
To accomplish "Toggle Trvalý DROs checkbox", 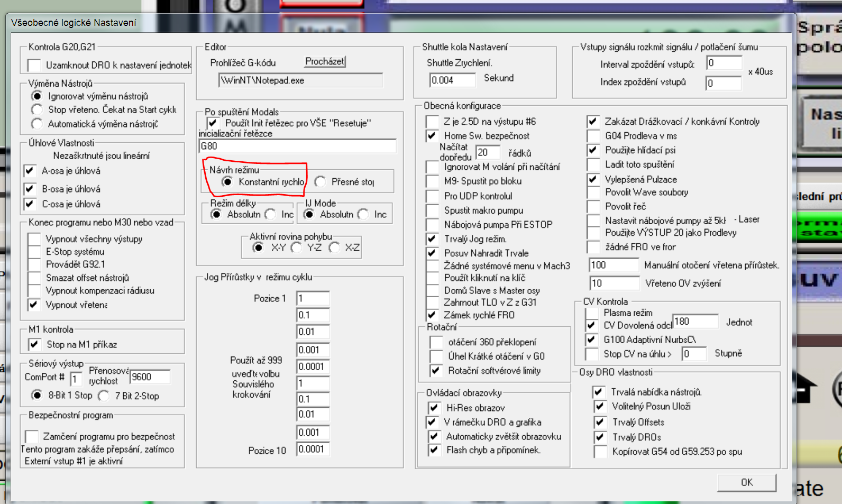I will point(600,437).
